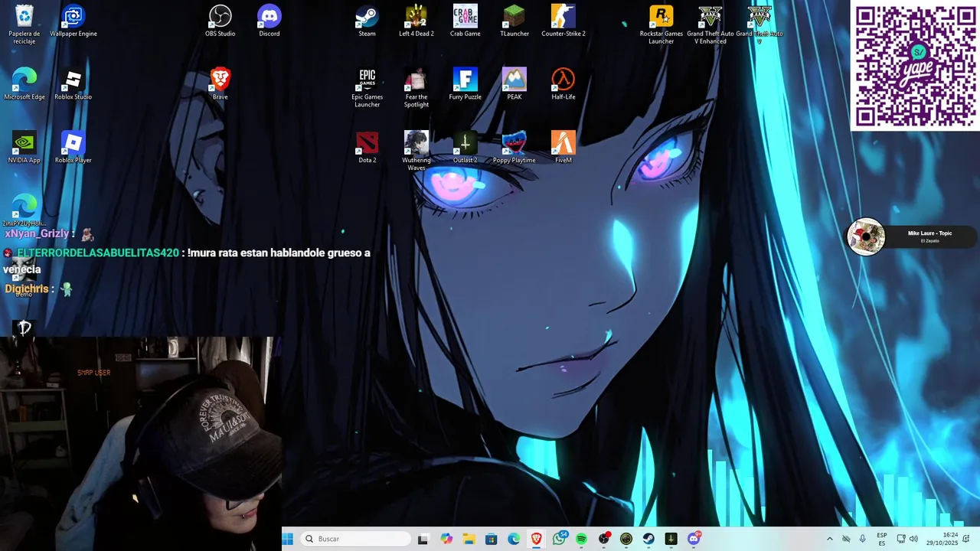Select the Epic Games Launcher icon

coord(367,88)
